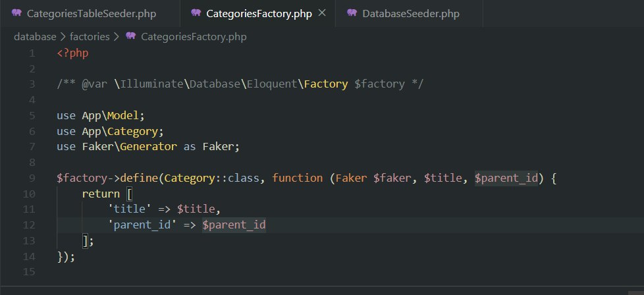
Task: Click line number 15 in the gutter
Action: (x=30, y=272)
